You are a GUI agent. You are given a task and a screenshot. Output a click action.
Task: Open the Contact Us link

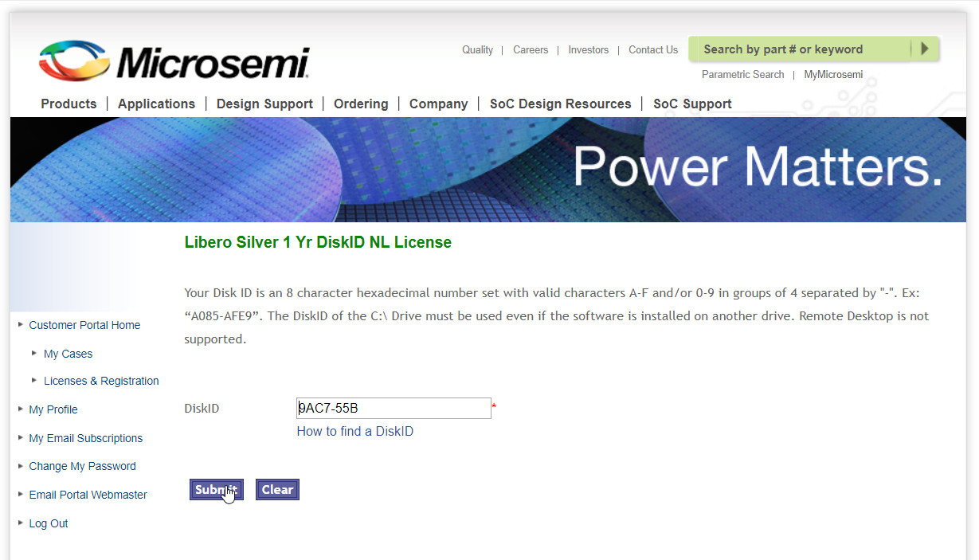(653, 49)
